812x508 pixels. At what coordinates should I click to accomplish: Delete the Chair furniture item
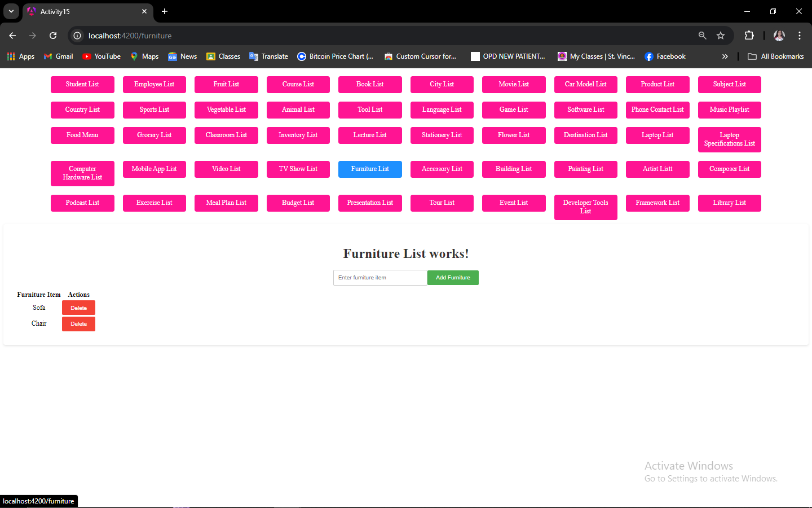[x=78, y=324]
